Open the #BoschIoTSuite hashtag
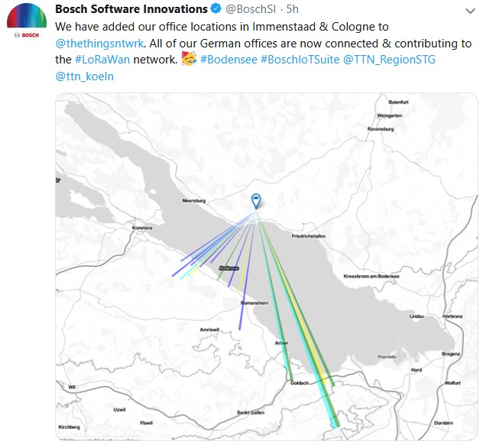This screenshot has height=448, width=483. [300, 59]
